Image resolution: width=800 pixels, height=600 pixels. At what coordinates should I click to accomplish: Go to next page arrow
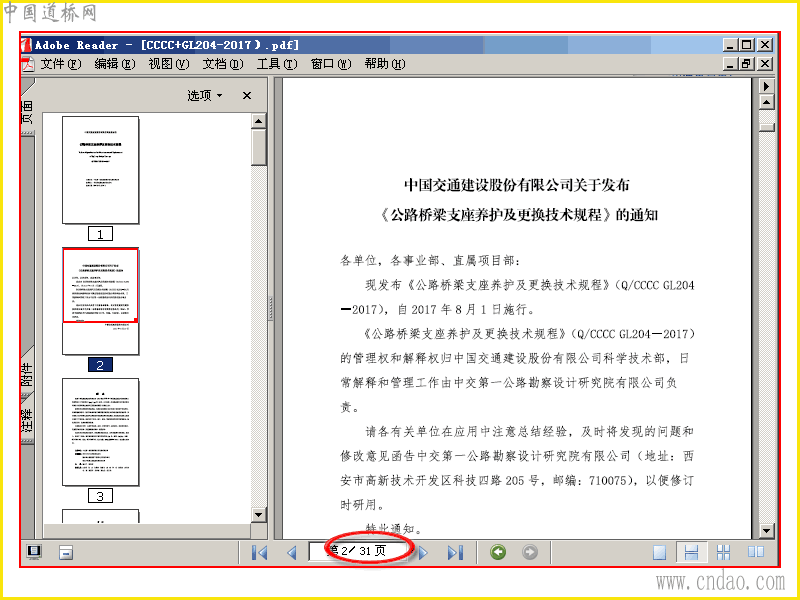[x=423, y=553]
